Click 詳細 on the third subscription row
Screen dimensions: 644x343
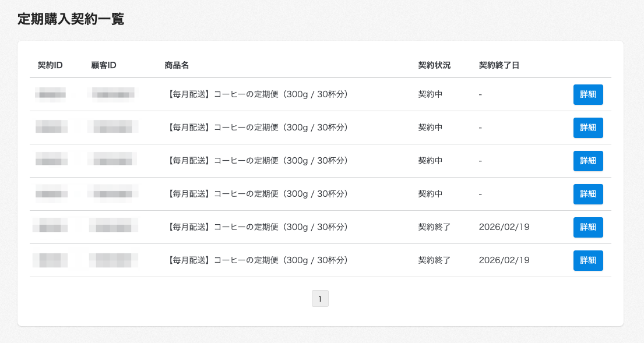pyautogui.click(x=587, y=161)
